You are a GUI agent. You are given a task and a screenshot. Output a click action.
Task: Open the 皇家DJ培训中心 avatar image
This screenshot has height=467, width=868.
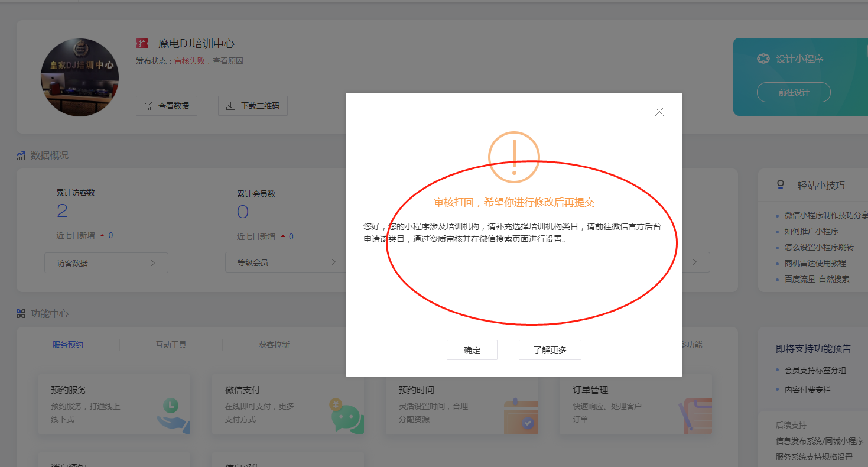80,77
